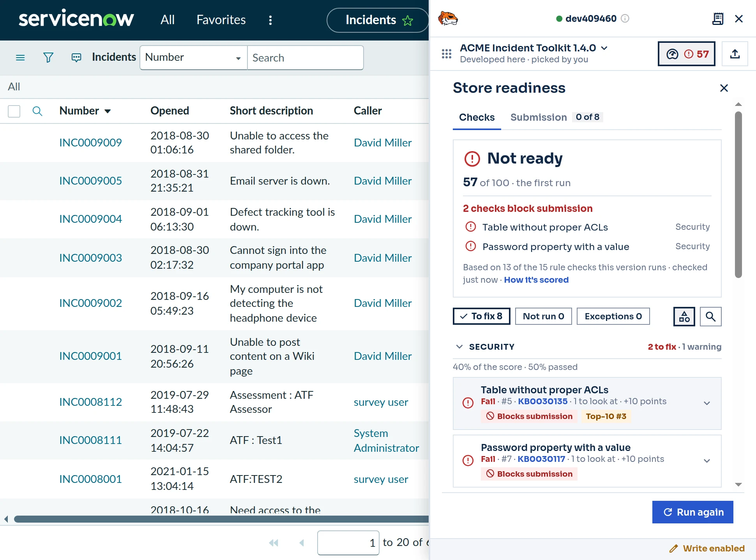Viewport: 756px width, 560px height.
Task: Open the All navigation menu
Action: [168, 20]
